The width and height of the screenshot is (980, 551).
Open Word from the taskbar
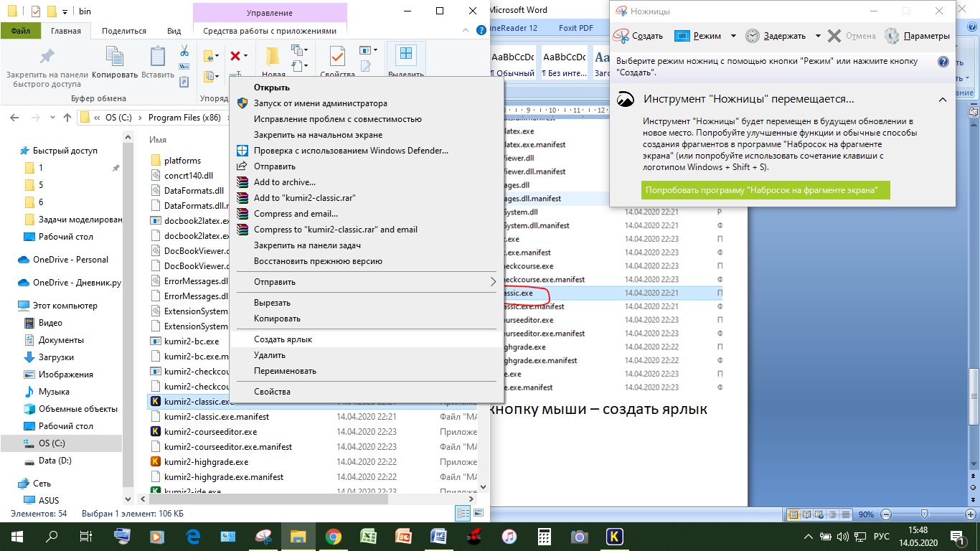pos(438,536)
